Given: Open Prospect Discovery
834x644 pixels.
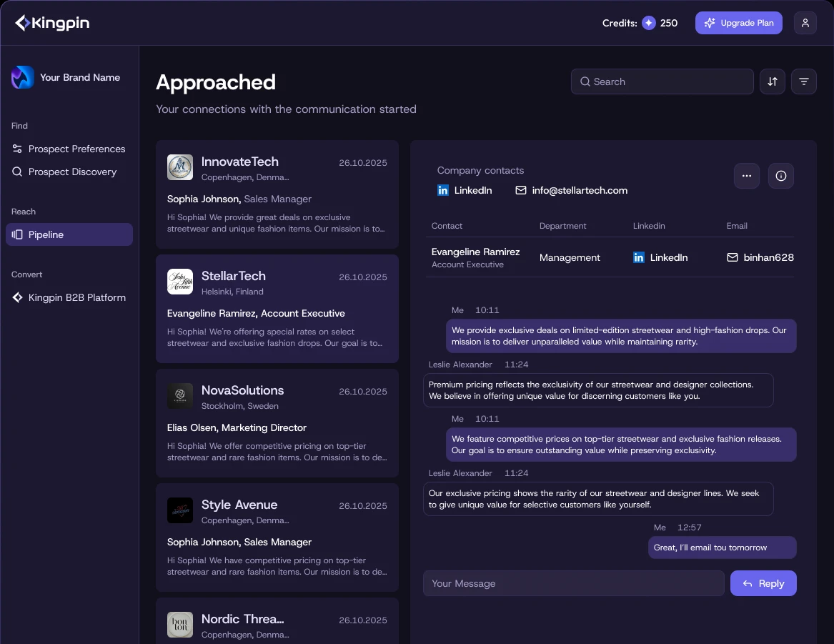Looking at the screenshot, I should coord(69,172).
